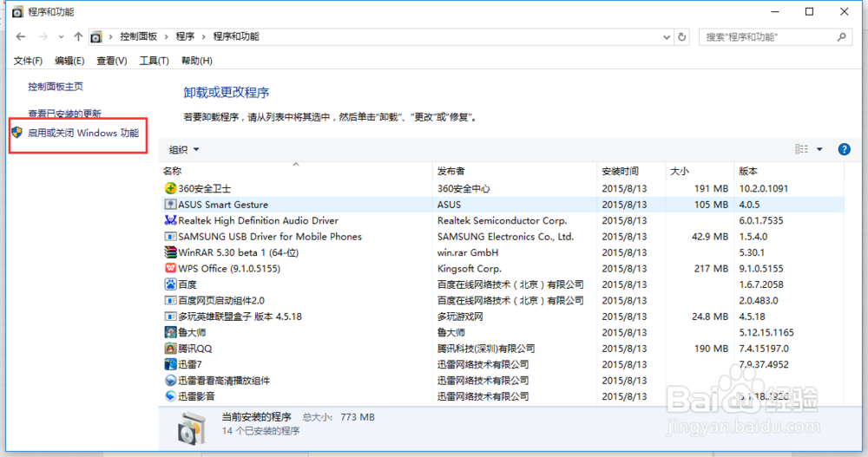
Task: Go back with the left arrow
Action: coord(21,36)
